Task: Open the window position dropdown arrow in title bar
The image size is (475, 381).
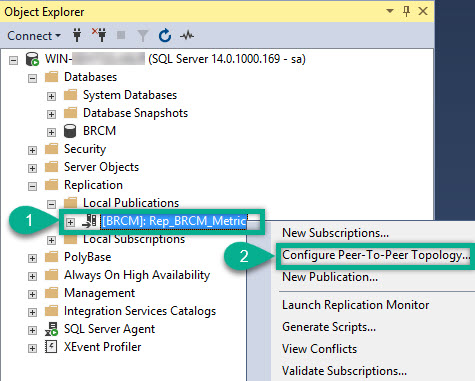Action: click(390, 11)
